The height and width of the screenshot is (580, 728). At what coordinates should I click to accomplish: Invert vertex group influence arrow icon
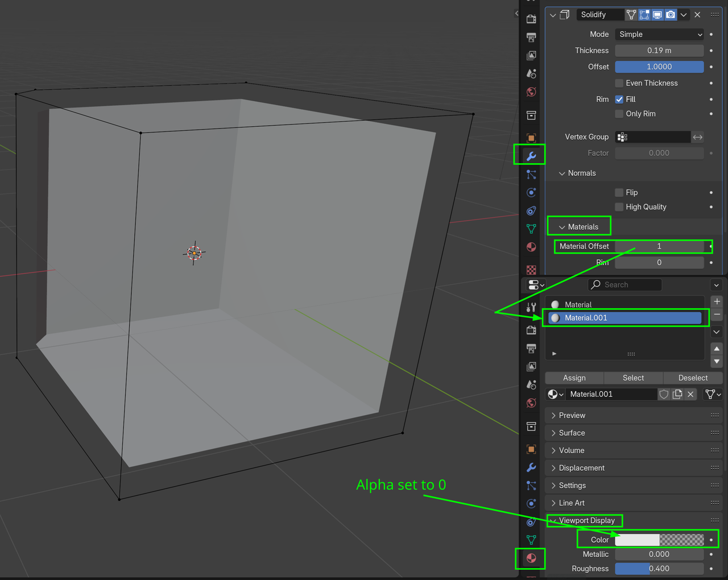pos(698,137)
